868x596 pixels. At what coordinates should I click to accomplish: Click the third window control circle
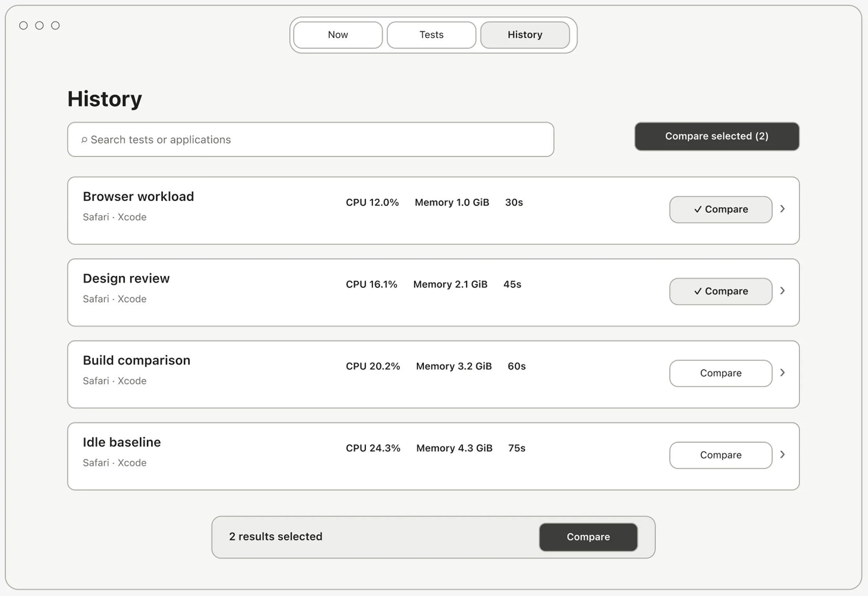pyautogui.click(x=55, y=26)
